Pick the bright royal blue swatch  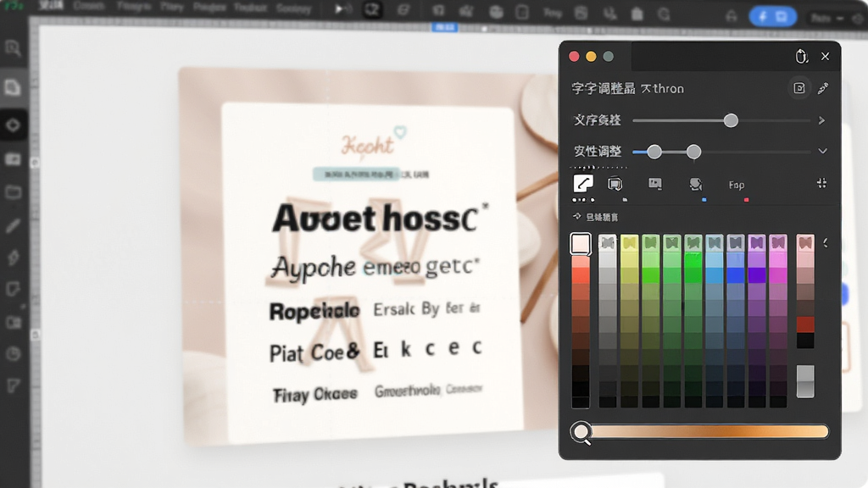tap(736, 275)
